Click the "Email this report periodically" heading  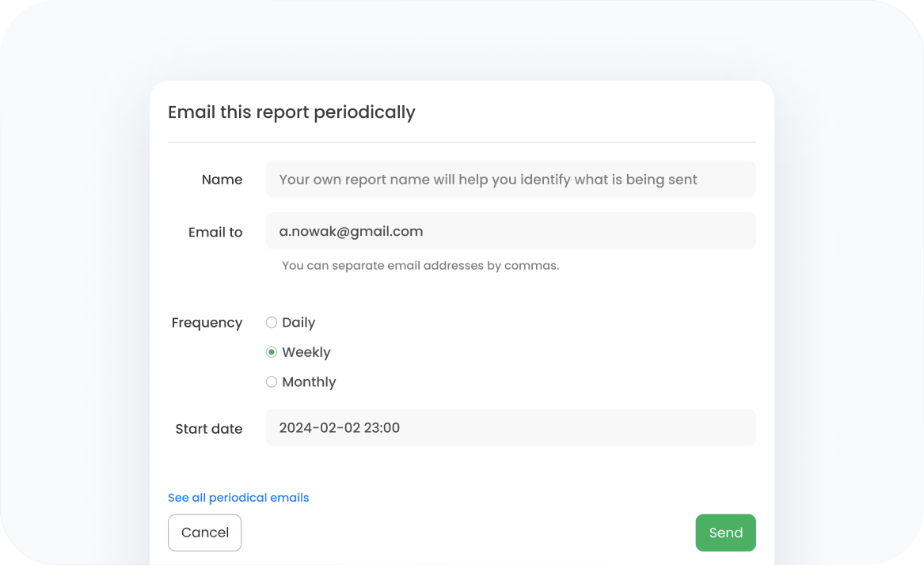[291, 112]
